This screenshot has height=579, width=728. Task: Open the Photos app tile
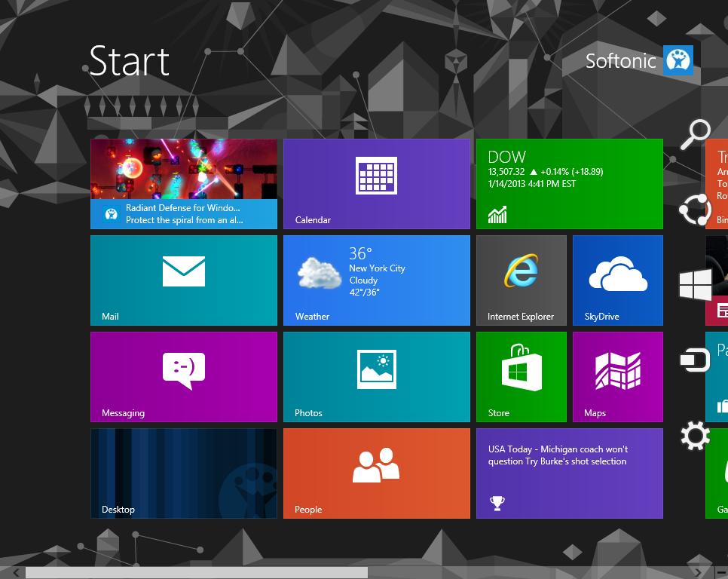pos(376,376)
